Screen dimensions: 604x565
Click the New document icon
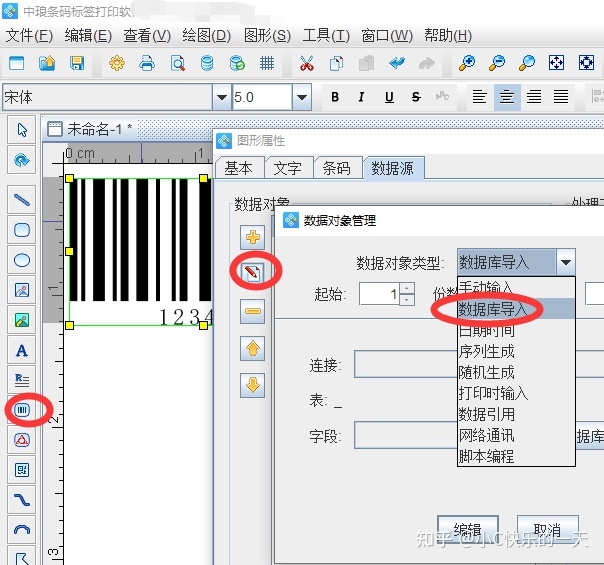coord(17,63)
